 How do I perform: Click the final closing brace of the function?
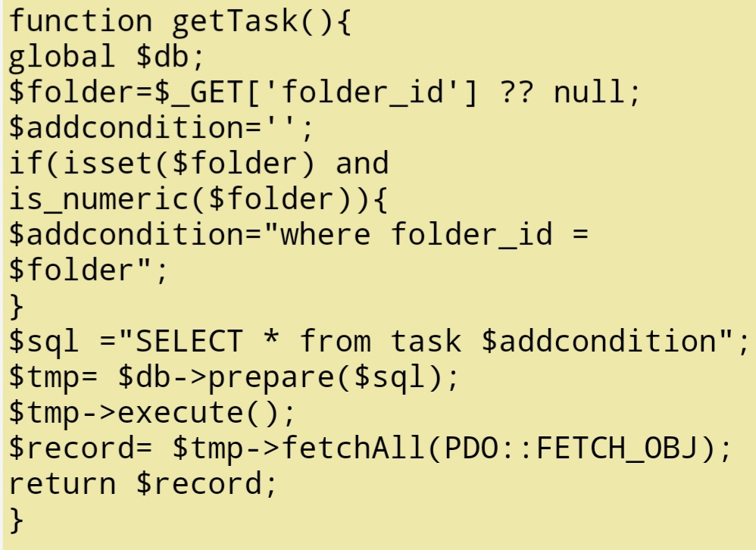click(x=17, y=520)
